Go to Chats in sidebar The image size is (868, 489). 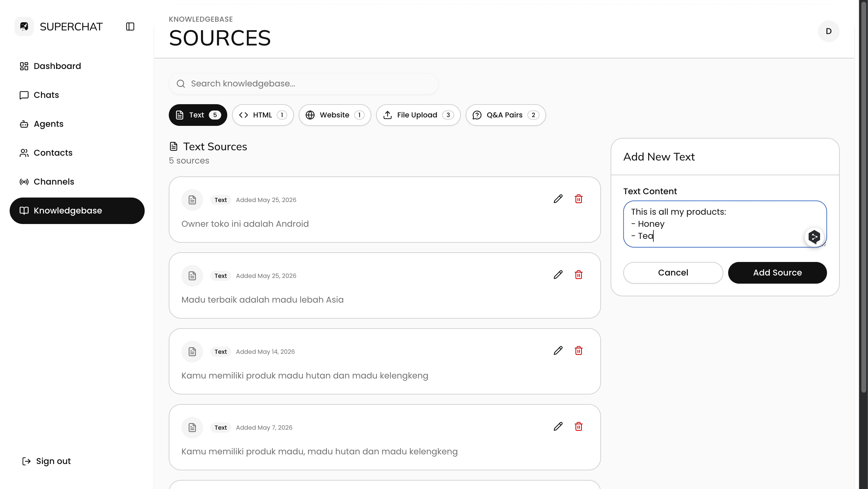point(77,95)
